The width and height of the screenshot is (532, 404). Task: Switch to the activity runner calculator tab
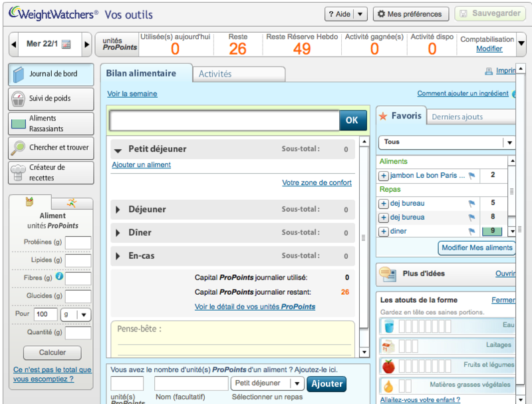[x=72, y=203]
